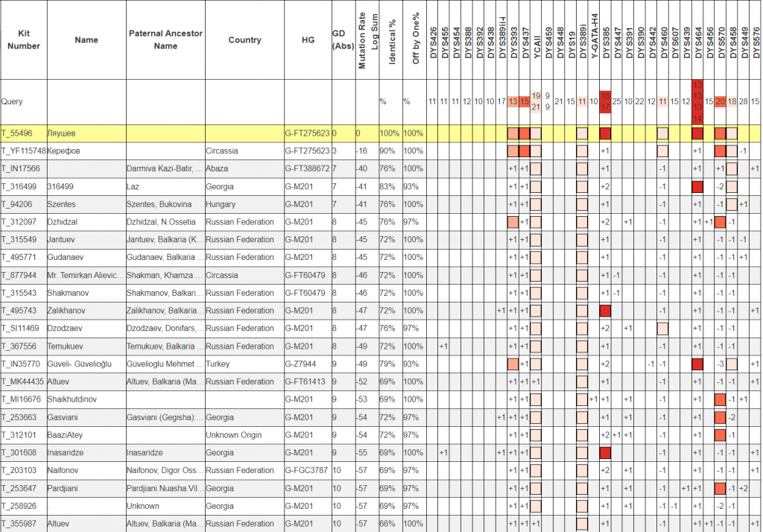Click the DYS464 marker column header
This screenshot has height=532, width=763.
point(697,40)
